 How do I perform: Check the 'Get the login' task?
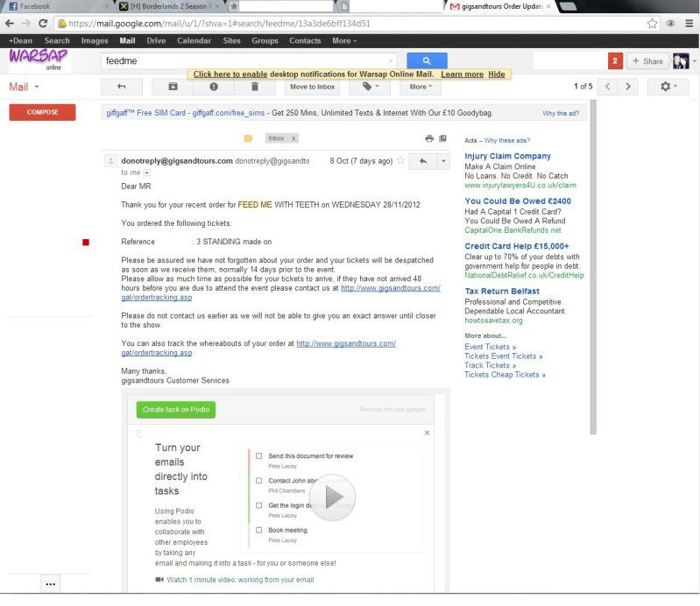259,505
